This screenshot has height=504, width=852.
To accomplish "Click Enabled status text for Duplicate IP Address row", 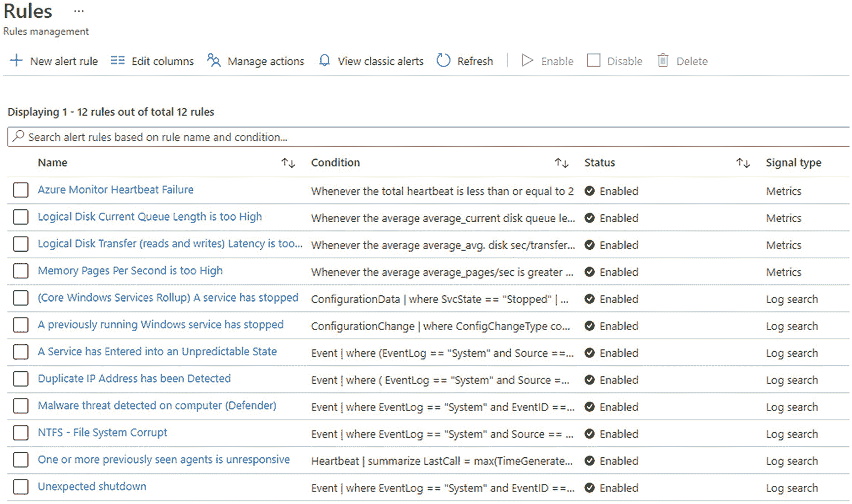I will [x=619, y=380].
